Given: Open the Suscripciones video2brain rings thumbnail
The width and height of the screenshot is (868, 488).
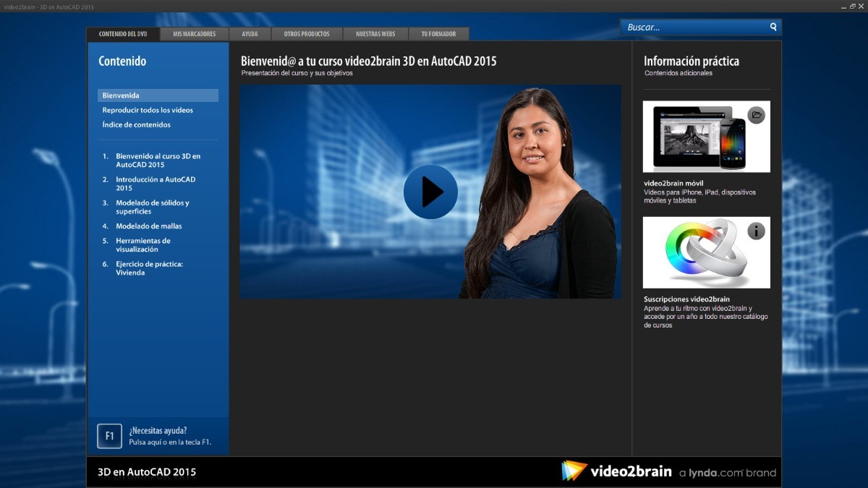Looking at the screenshot, I should (x=707, y=252).
